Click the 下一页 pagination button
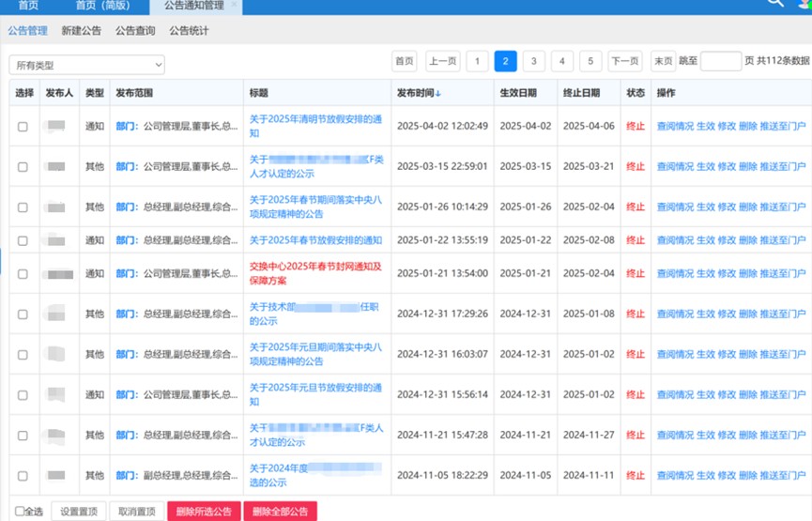Image resolution: width=812 pixels, height=521 pixels. coord(625,61)
